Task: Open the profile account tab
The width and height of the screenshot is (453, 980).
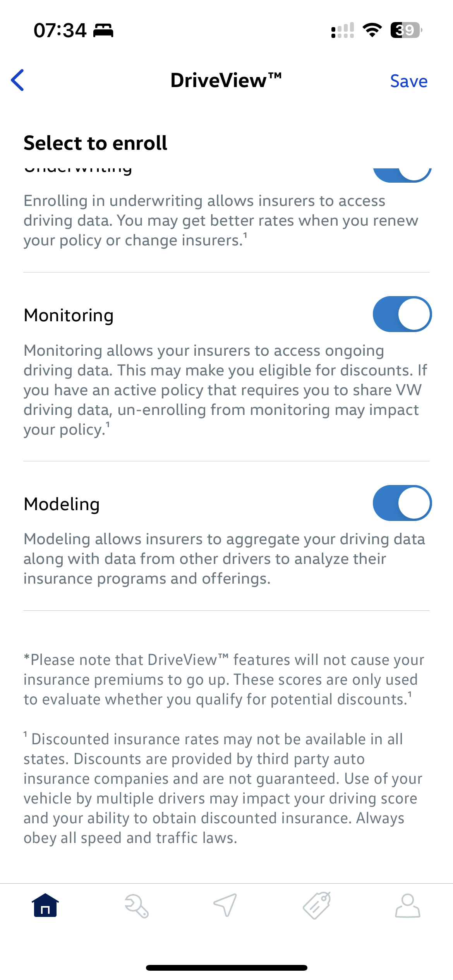Action: (x=407, y=906)
